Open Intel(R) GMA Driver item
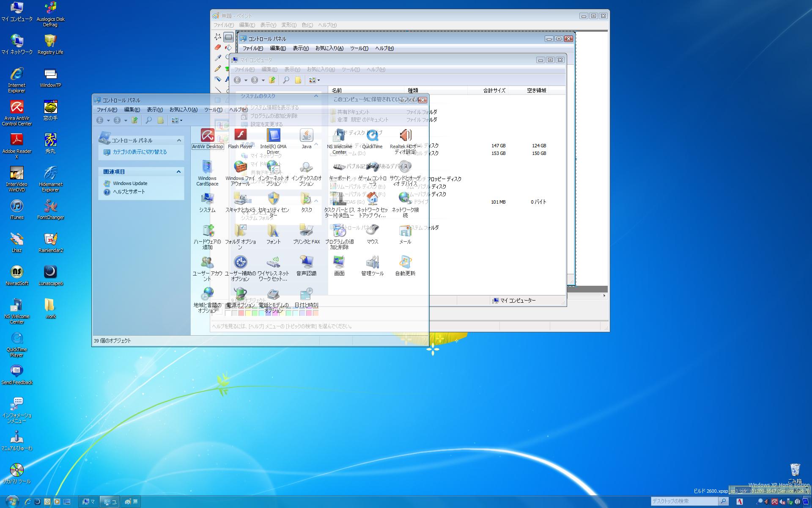Screen dimensions: 812x508 pos(273,141)
